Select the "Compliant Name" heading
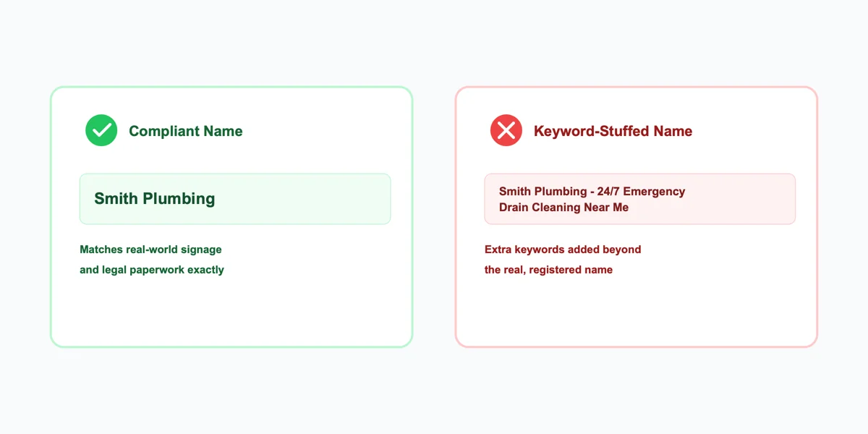868x434 pixels. (186, 131)
